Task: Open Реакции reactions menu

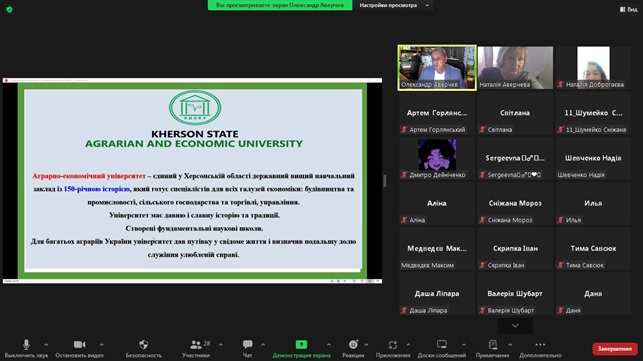Action: 353,348
